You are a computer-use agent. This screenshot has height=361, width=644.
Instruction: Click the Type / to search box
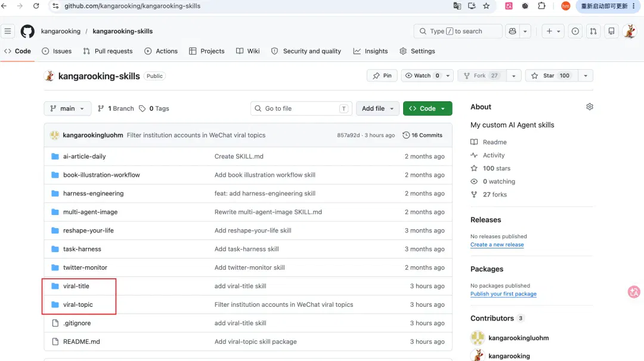[x=458, y=31]
